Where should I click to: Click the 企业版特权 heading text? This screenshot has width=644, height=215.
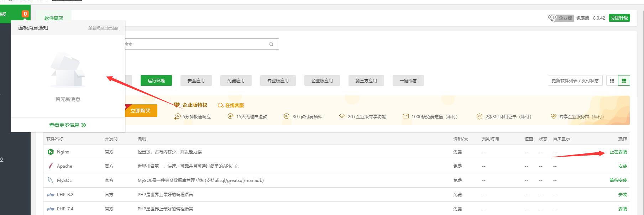(x=195, y=105)
